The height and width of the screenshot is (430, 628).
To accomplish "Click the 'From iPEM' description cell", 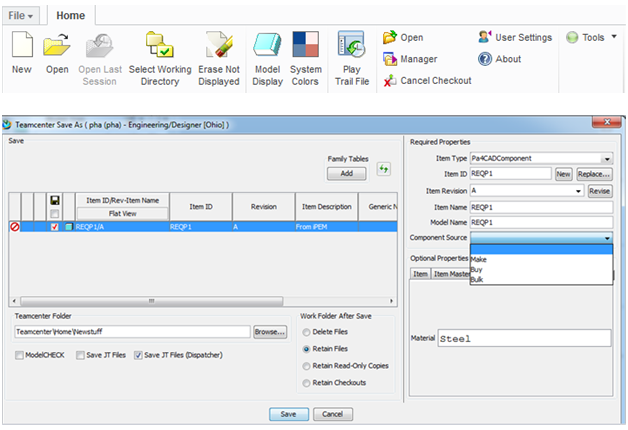I will 326,227.
